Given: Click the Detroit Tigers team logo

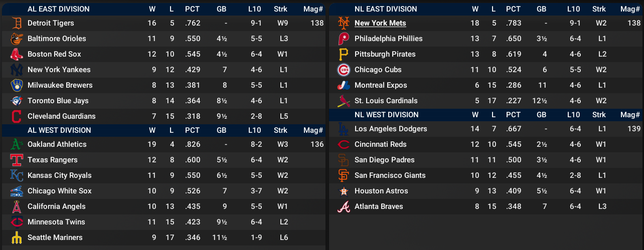Looking at the screenshot, I should (x=17, y=23).
